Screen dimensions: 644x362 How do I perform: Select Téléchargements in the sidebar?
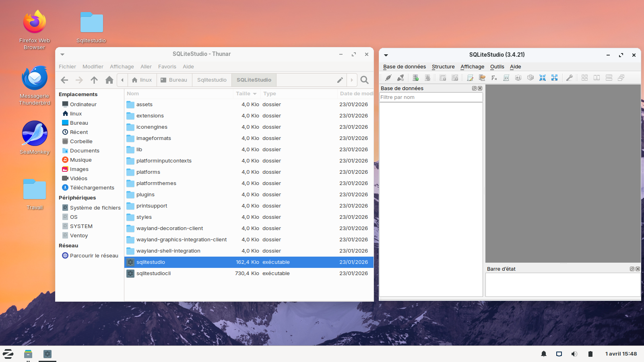tap(92, 188)
